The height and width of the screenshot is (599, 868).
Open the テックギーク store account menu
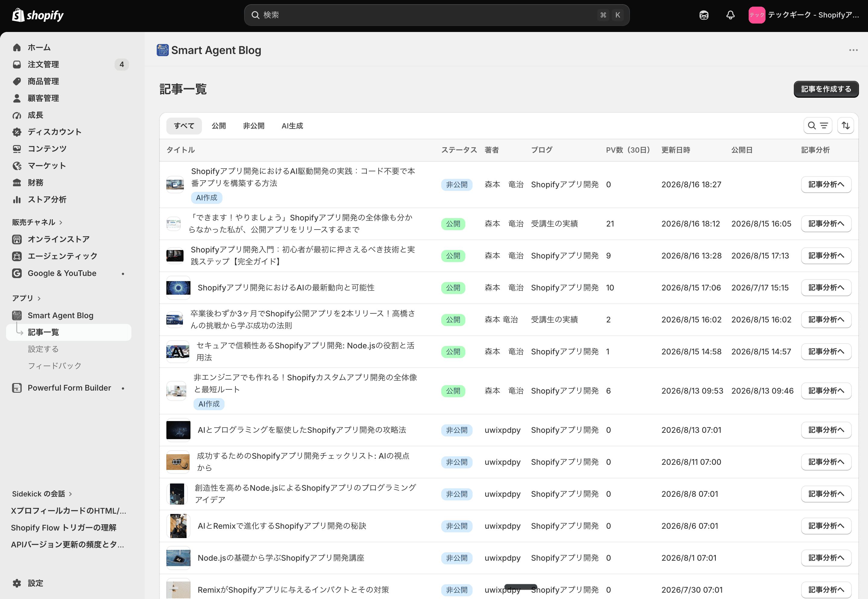pyautogui.click(x=804, y=15)
